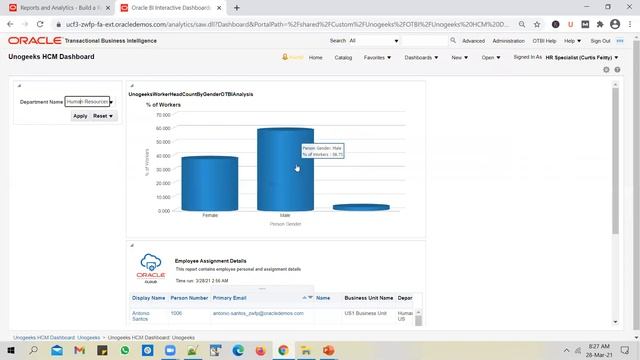640x360 pixels.
Task: Open PowerPoint from the taskbar
Action: pyautogui.click(x=329, y=350)
